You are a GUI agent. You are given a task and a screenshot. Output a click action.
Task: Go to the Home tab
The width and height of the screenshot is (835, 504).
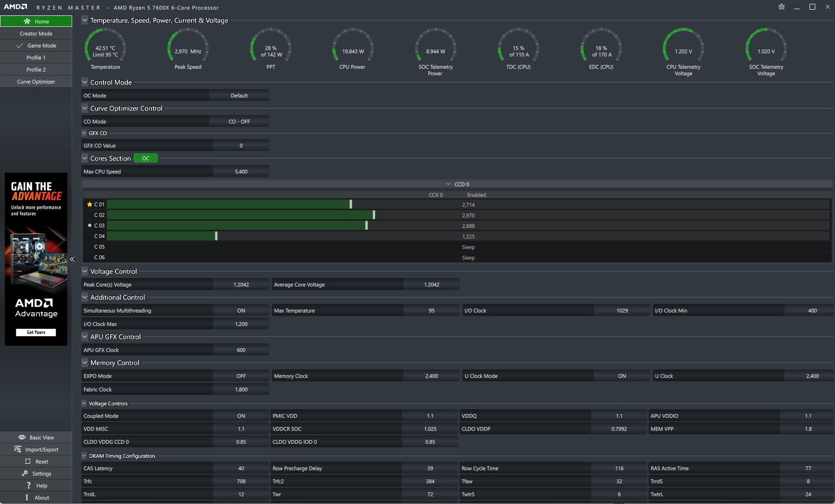(36, 21)
